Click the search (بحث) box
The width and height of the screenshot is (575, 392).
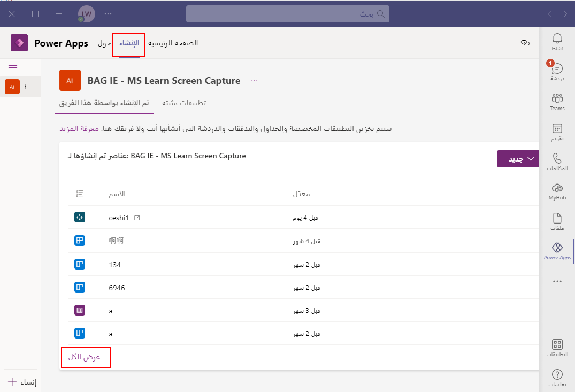click(x=288, y=14)
